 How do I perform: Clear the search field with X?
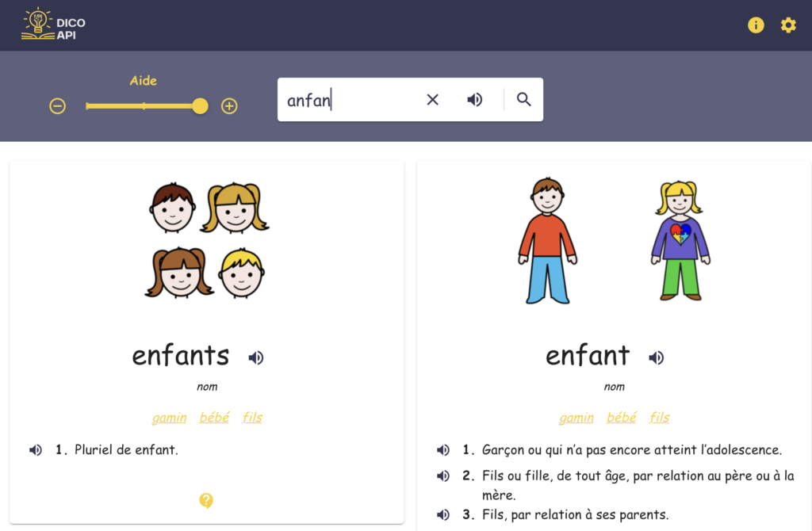432,99
